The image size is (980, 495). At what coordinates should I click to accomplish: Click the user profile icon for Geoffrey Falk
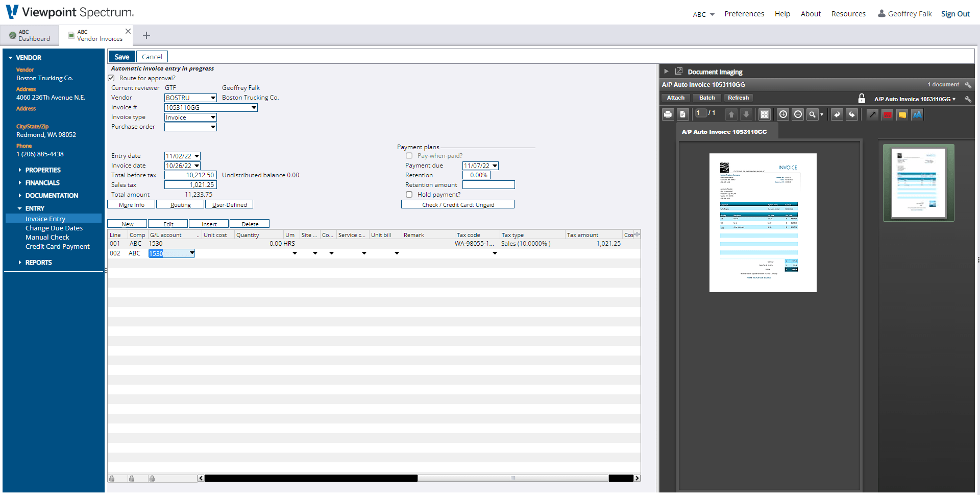[x=881, y=13]
